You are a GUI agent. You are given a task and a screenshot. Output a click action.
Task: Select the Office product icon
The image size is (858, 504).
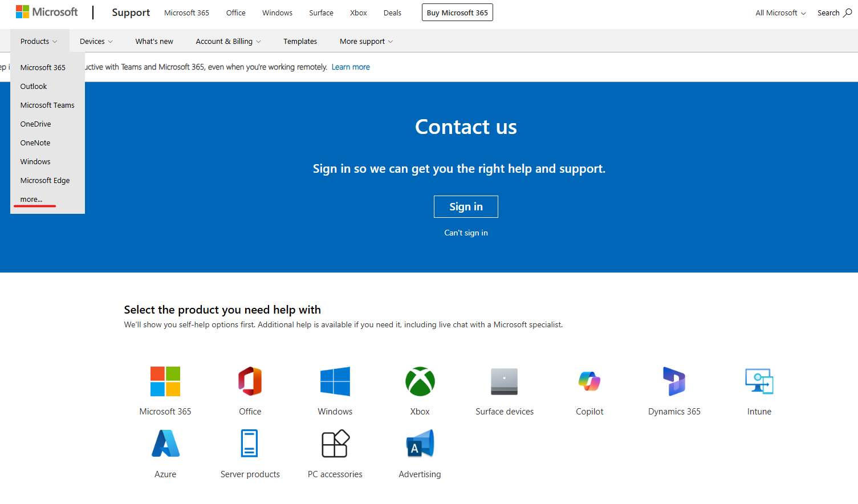(250, 381)
